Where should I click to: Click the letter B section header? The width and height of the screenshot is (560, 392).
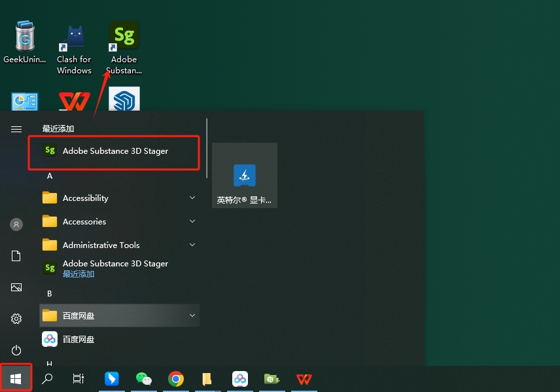(x=50, y=294)
